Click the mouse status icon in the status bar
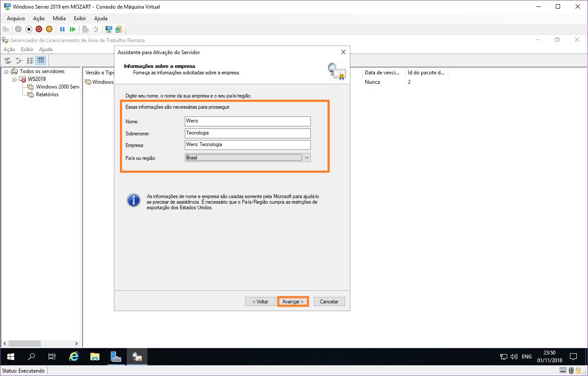This screenshot has height=376, width=588. click(571, 370)
